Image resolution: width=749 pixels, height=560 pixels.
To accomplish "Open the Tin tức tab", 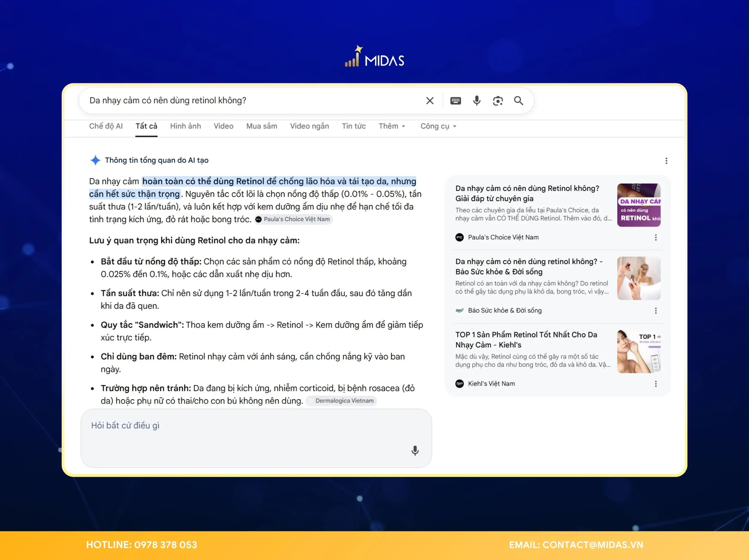I will click(x=354, y=126).
